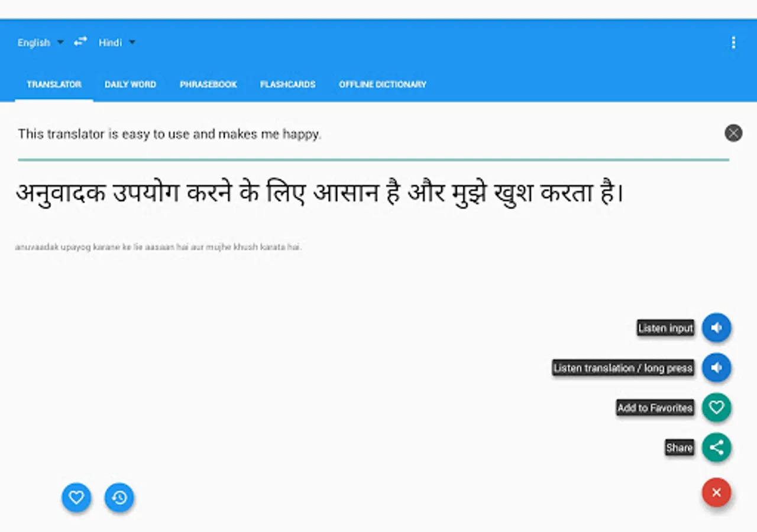Click the romanized transliteration line
Image resolution: width=757 pixels, height=532 pixels.
(158, 247)
